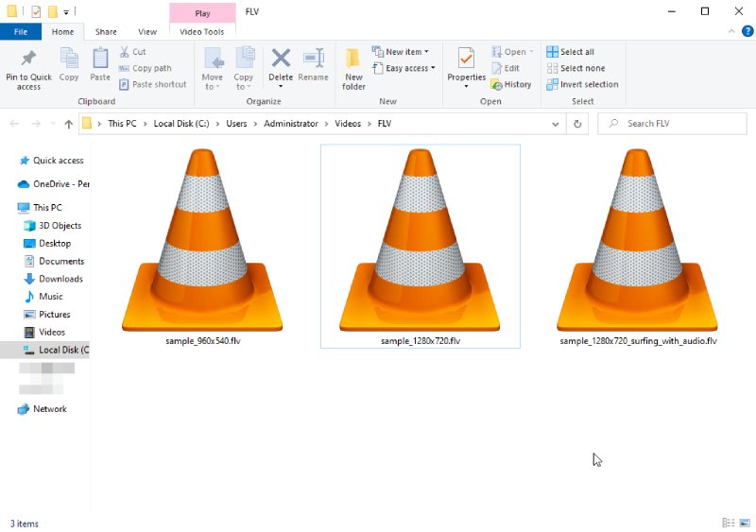Viewport: 756px width, 532px height.
Task: Go back with the Back arrow
Action: pyautogui.click(x=14, y=124)
